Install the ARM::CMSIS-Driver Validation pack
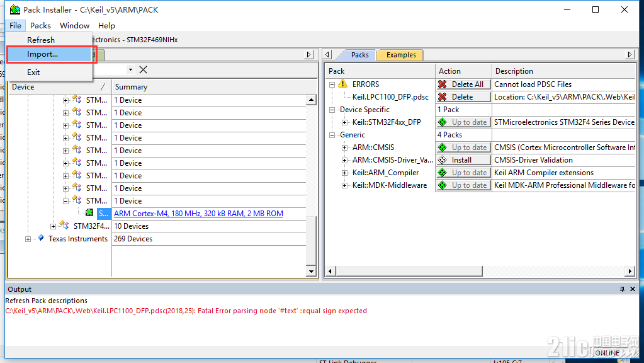 [463, 160]
